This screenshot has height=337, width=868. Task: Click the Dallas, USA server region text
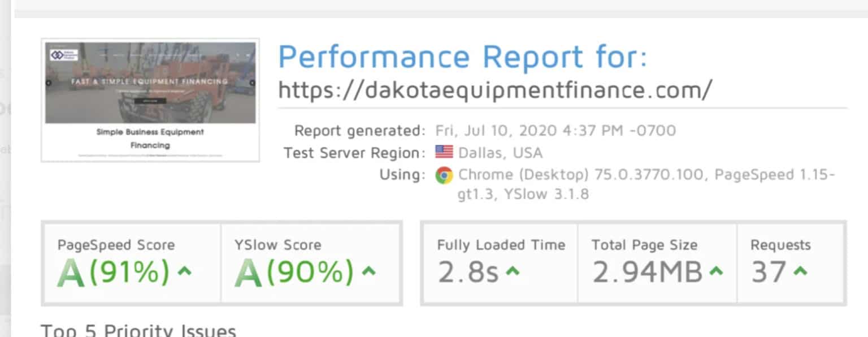coord(500,153)
